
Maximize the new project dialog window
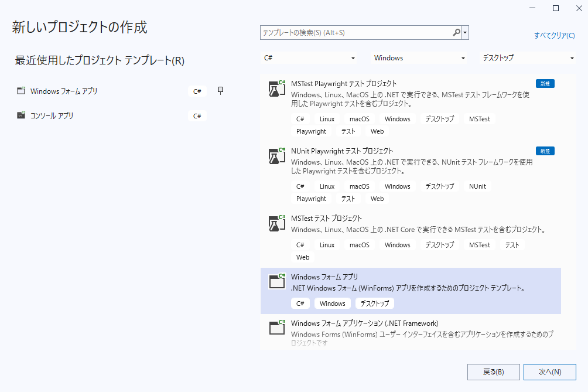(x=556, y=8)
